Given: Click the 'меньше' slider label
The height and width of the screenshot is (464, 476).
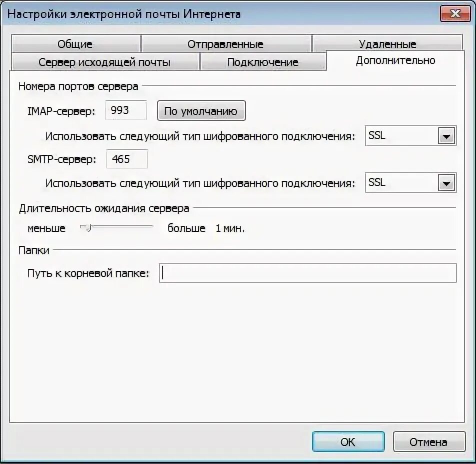Looking at the screenshot, I should pyautogui.click(x=46, y=228).
